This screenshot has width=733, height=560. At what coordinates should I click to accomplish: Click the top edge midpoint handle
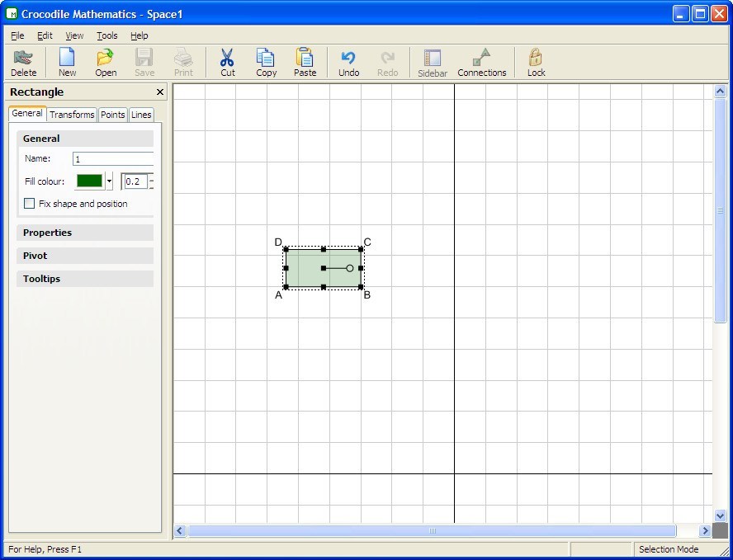(x=324, y=249)
